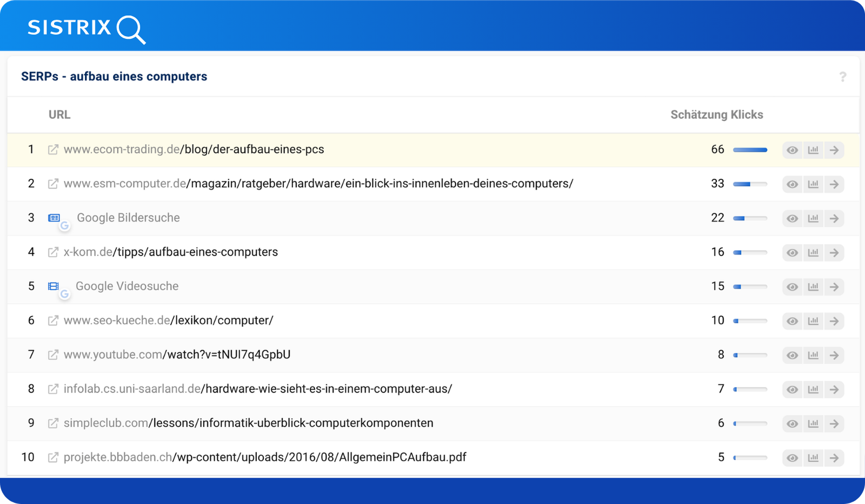
Task: Click the Google Videosuche film icon
Action: click(x=54, y=286)
